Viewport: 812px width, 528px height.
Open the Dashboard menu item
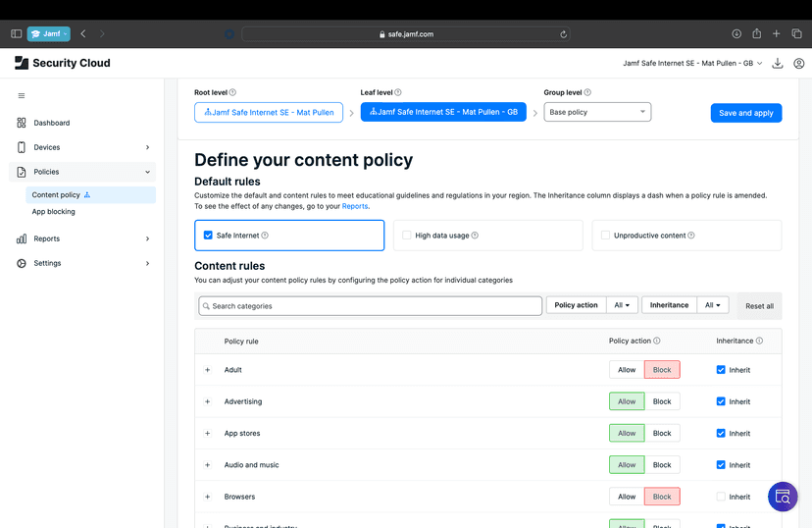pyautogui.click(x=82, y=123)
